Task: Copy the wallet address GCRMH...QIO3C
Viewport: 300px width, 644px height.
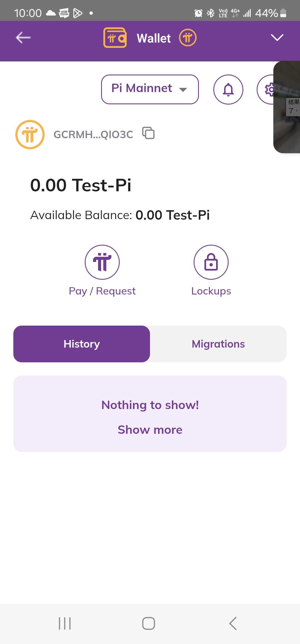Action: point(148,133)
